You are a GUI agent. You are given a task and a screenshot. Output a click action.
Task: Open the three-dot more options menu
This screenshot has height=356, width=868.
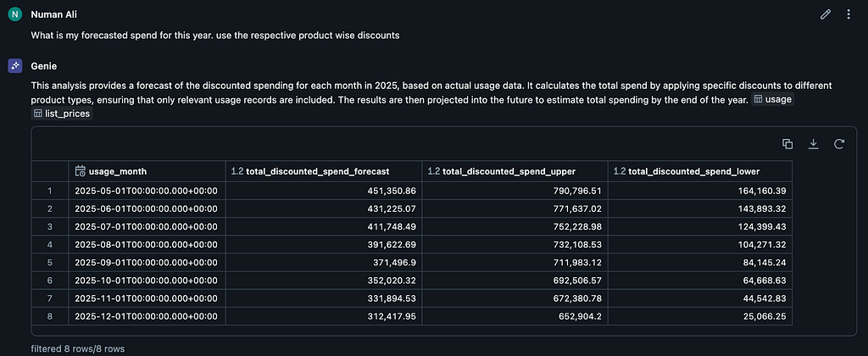(849, 14)
